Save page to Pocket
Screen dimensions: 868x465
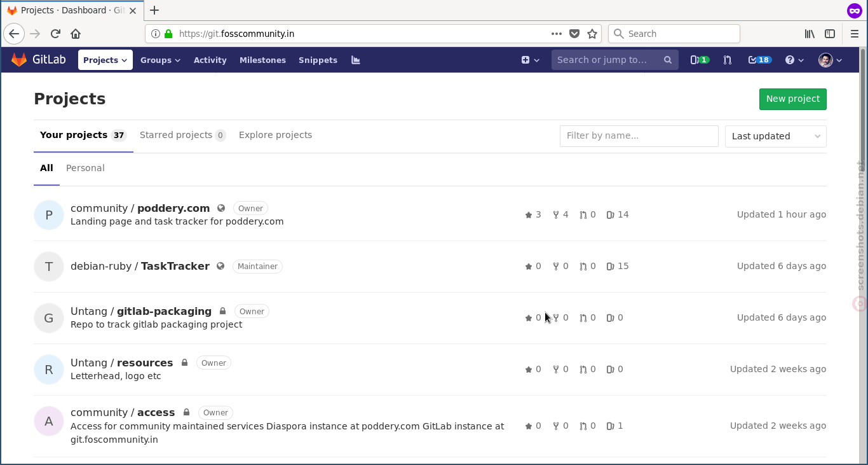point(574,34)
